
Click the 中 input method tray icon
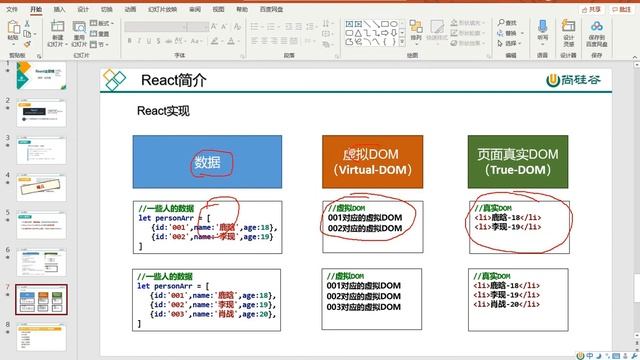[x=590, y=356]
